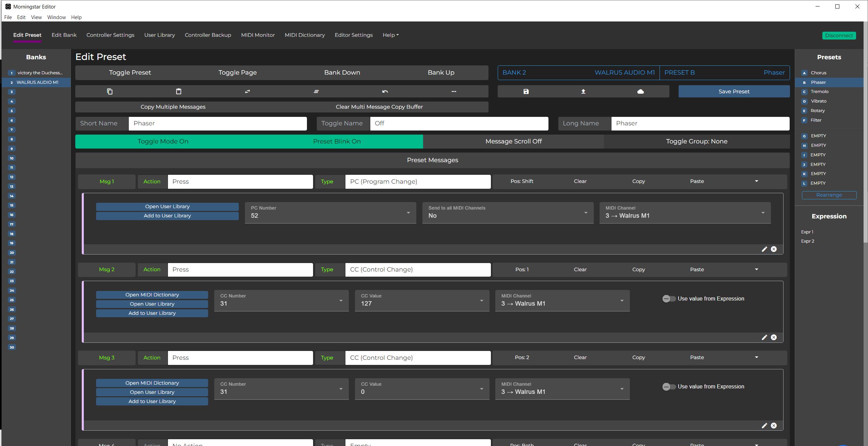Turn off Toggle Mode On
This screenshot has width=868, height=446.
pos(163,141)
